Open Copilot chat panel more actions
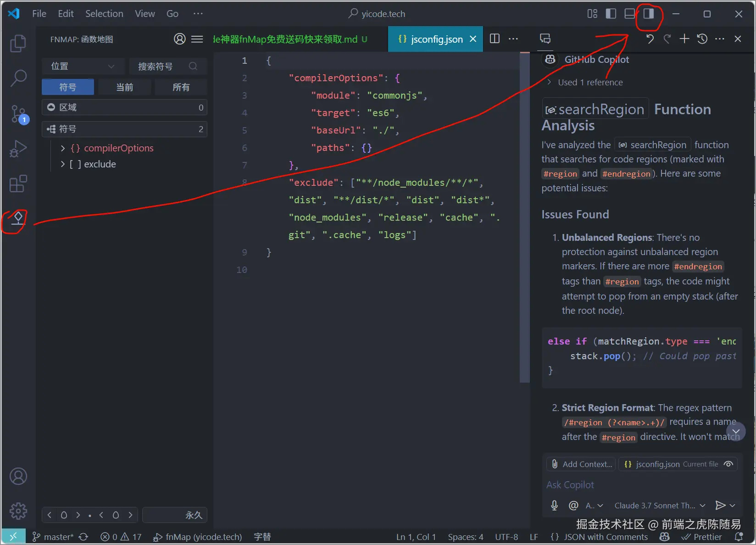The height and width of the screenshot is (545, 756). [x=720, y=39]
